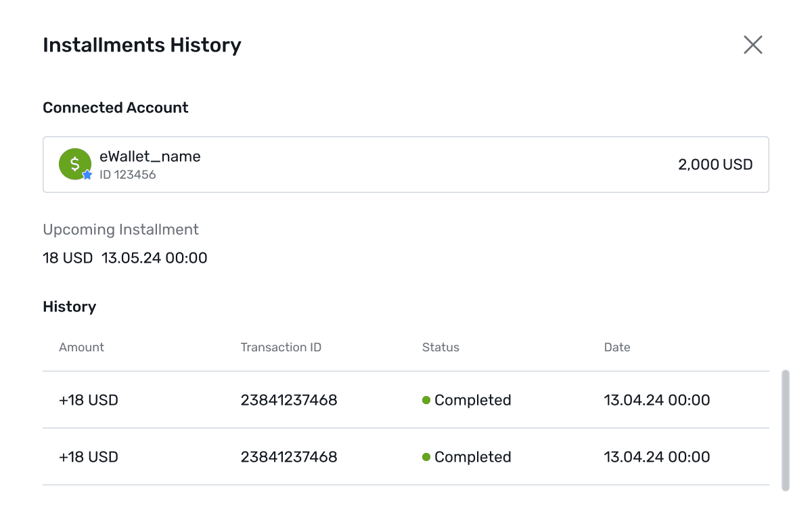The width and height of the screenshot is (812, 526).
Task: Click the green Completed dot in first row
Action: (x=426, y=400)
